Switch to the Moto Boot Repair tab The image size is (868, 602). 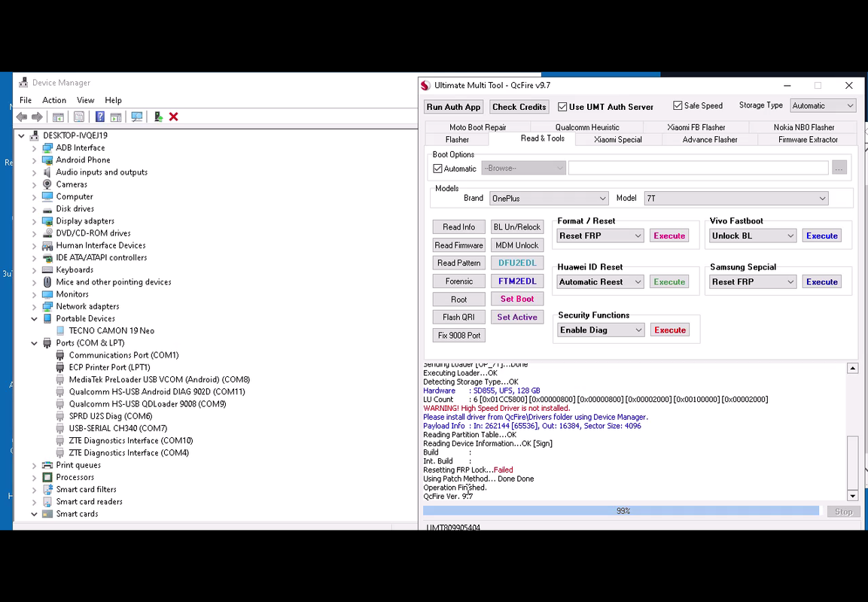click(478, 127)
